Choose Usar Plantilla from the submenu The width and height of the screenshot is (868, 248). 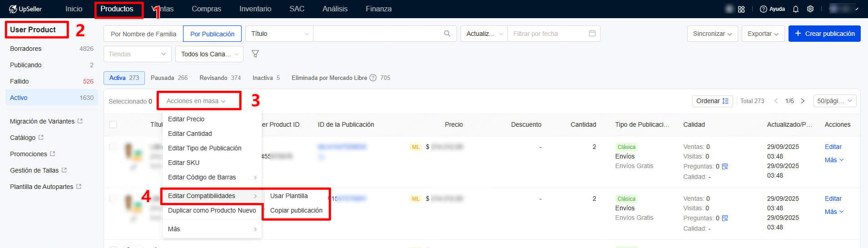(289, 196)
